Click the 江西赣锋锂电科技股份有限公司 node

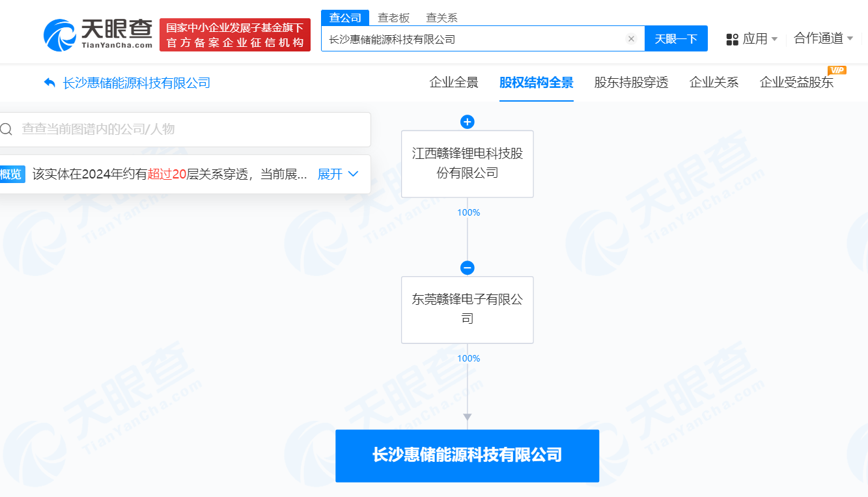pos(467,164)
